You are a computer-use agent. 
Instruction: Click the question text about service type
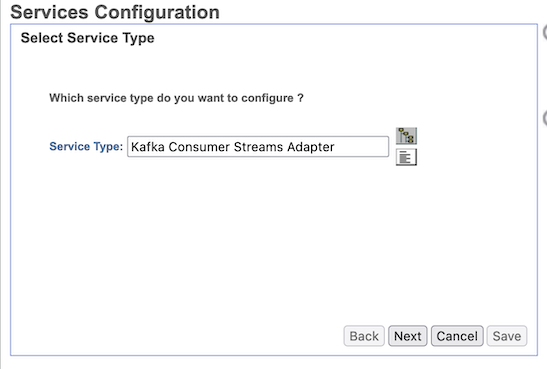(x=176, y=98)
